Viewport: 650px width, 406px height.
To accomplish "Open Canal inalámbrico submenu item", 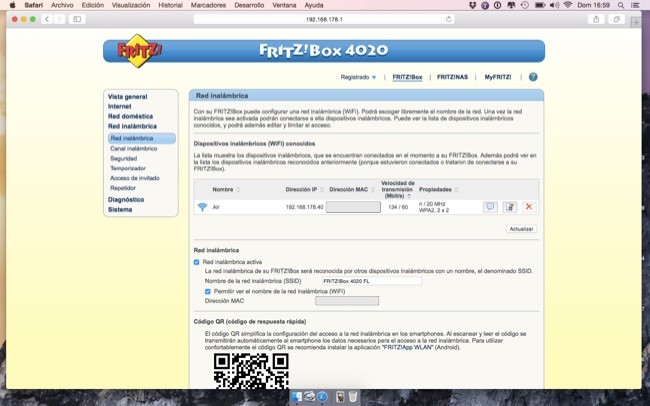I will [133, 148].
